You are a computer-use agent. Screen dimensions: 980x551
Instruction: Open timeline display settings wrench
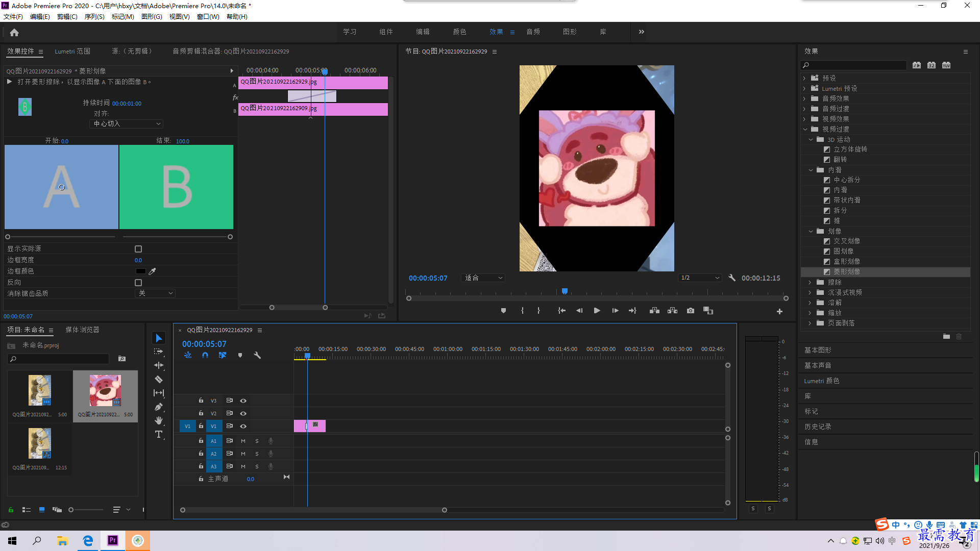pyautogui.click(x=257, y=356)
